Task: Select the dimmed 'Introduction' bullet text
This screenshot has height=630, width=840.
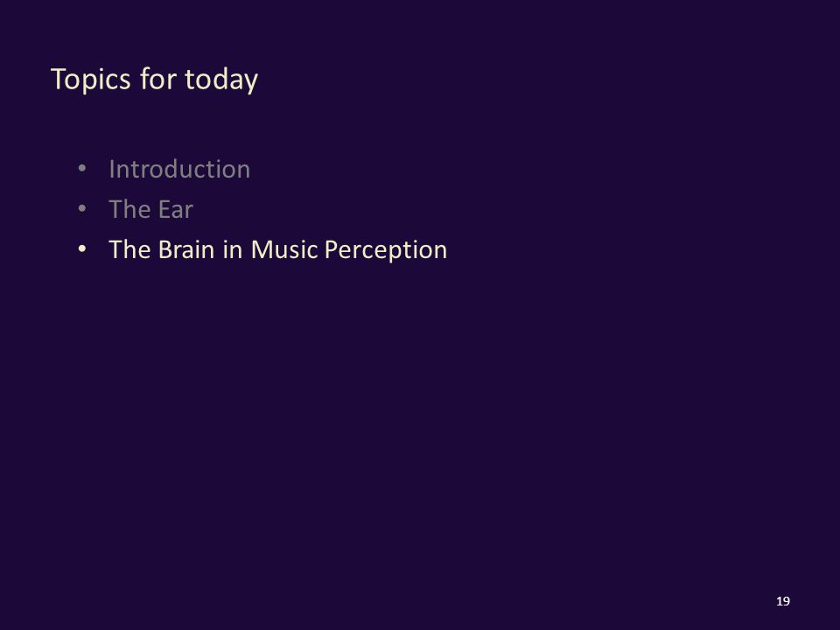Action: pyautogui.click(x=179, y=169)
